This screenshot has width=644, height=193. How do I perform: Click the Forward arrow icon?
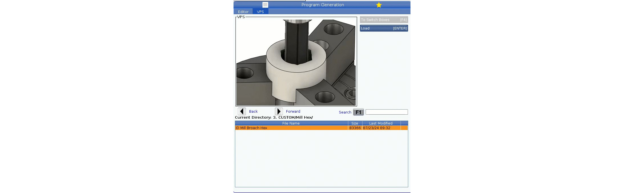coord(279,111)
